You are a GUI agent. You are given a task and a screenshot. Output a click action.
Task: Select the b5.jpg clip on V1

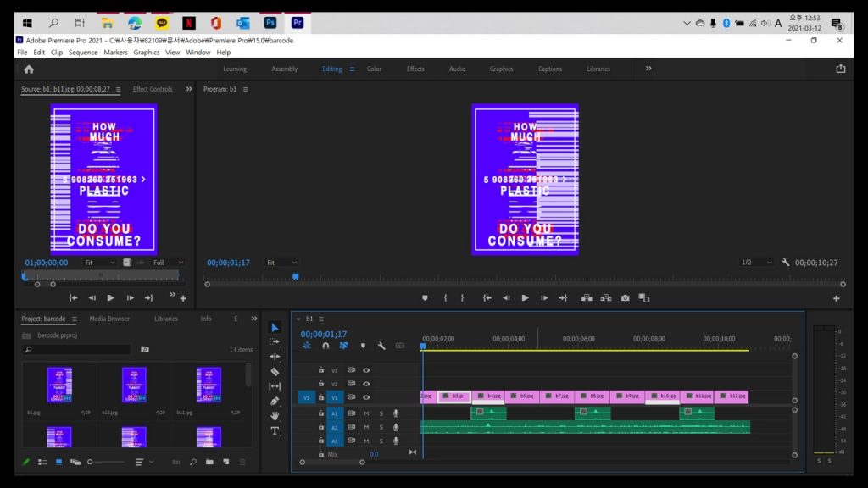522,396
